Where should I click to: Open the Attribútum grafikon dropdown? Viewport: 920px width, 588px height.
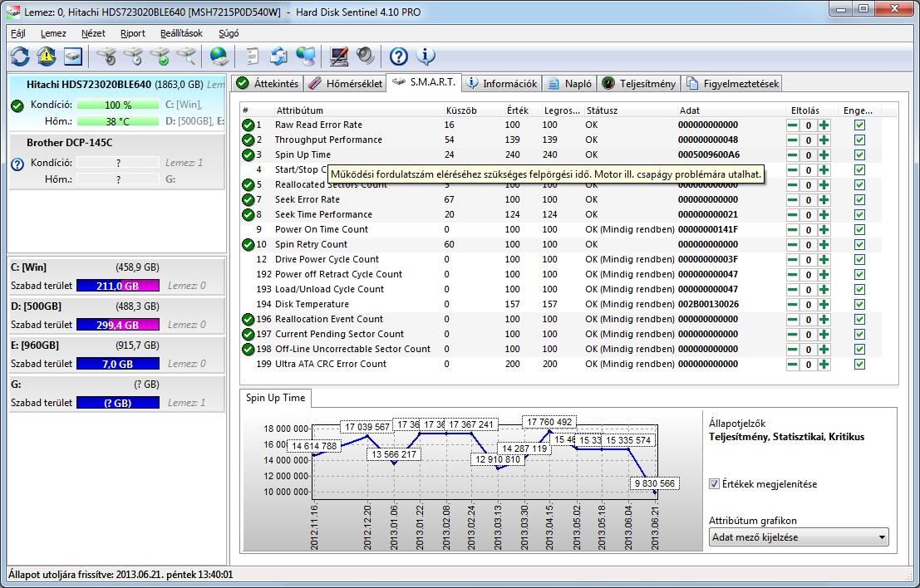[799, 537]
